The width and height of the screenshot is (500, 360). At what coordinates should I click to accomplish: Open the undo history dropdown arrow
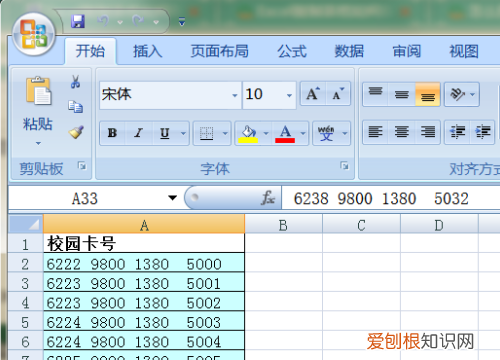point(120,22)
